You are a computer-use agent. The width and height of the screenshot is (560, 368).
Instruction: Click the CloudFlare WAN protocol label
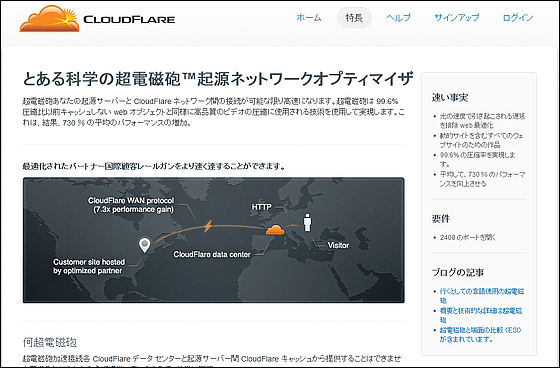pyautogui.click(x=131, y=205)
